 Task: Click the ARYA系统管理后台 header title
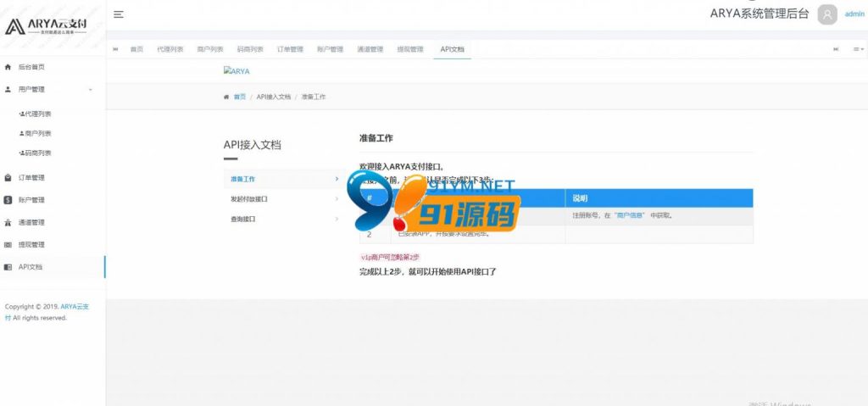coord(759,14)
